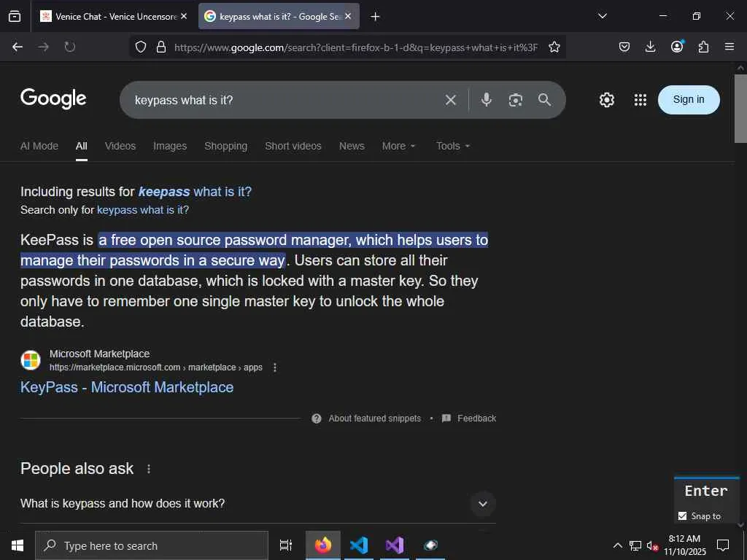Select the News search tab
The height and width of the screenshot is (560, 747).
(x=352, y=146)
